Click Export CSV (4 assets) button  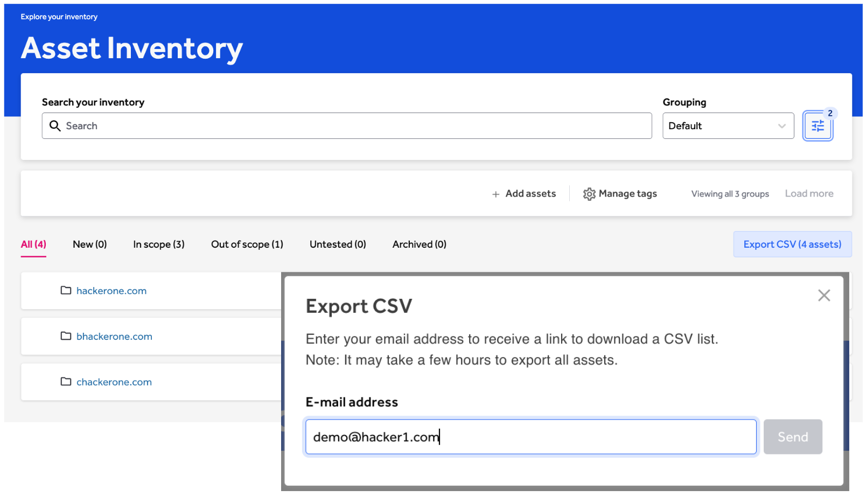(792, 244)
